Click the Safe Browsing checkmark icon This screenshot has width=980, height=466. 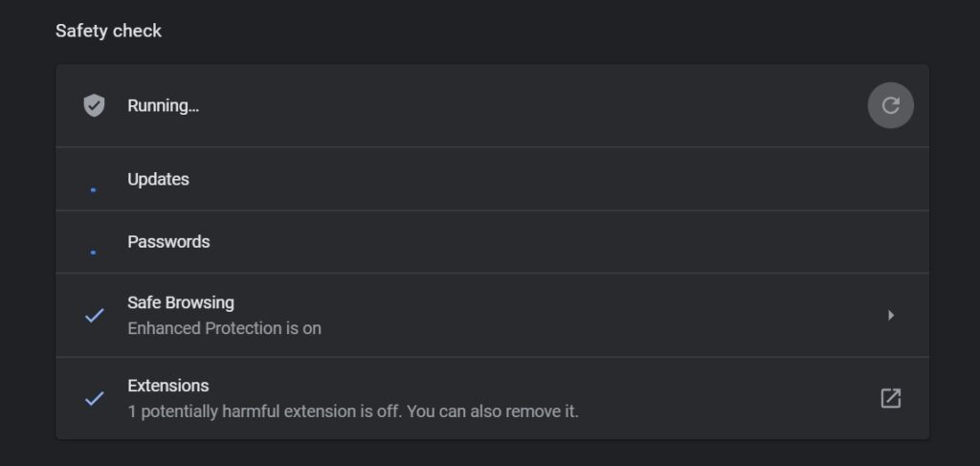pyautogui.click(x=94, y=315)
